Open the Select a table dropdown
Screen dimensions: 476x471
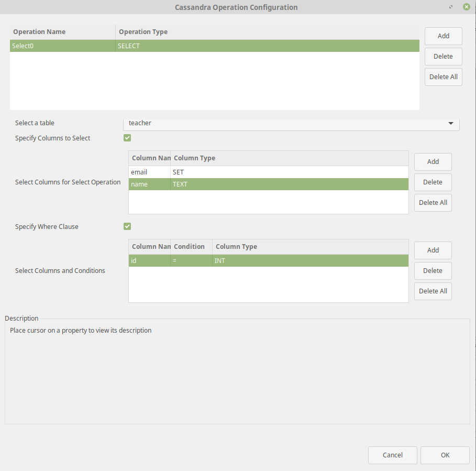pyautogui.click(x=291, y=124)
